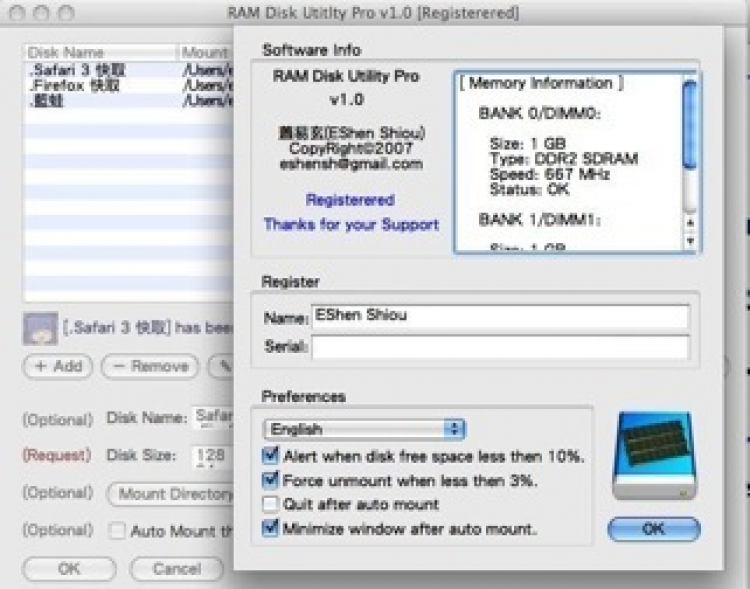Click the partly hidden edit button after Remove
The width and height of the screenshot is (750, 589).
(221, 367)
